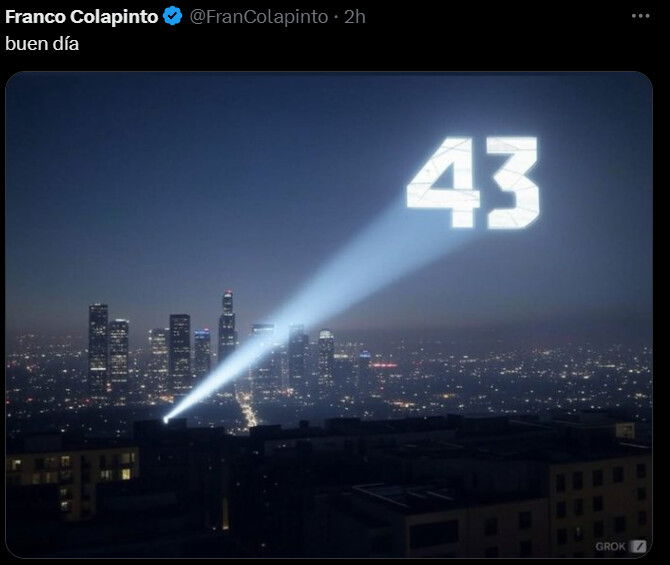Click the lit windows on the left building
The image size is (670, 565).
(x=73, y=468)
